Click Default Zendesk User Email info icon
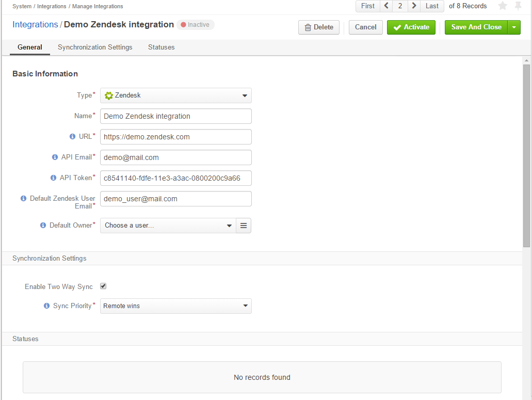 (x=23, y=199)
